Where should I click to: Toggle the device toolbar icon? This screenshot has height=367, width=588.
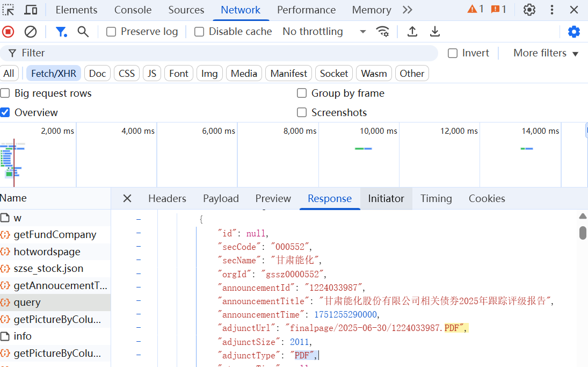31,10
